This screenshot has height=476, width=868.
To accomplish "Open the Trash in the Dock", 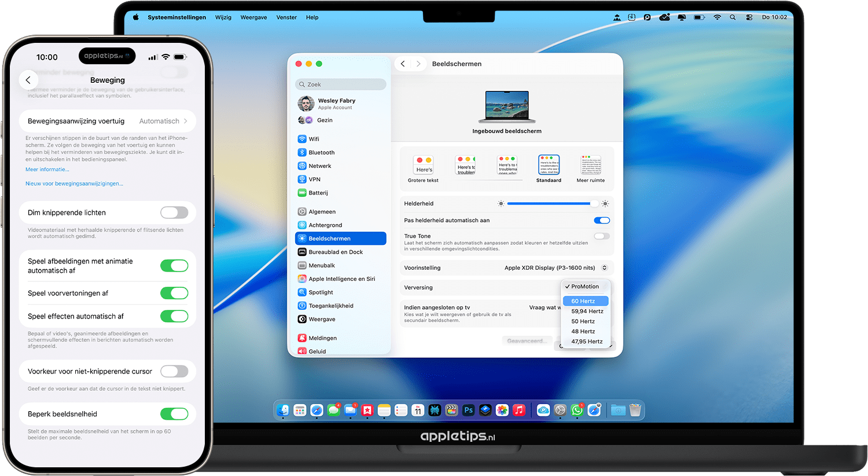I will tap(635, 410).
